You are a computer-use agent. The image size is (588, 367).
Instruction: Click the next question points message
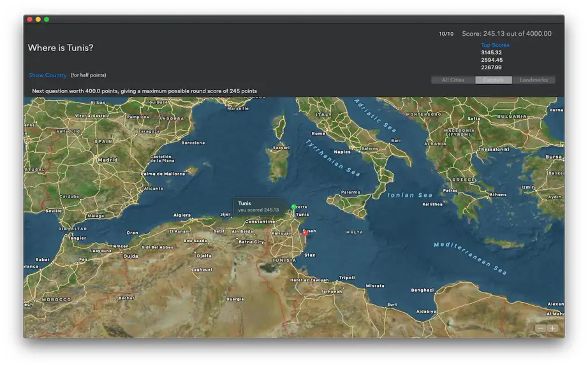coord(144,91)
